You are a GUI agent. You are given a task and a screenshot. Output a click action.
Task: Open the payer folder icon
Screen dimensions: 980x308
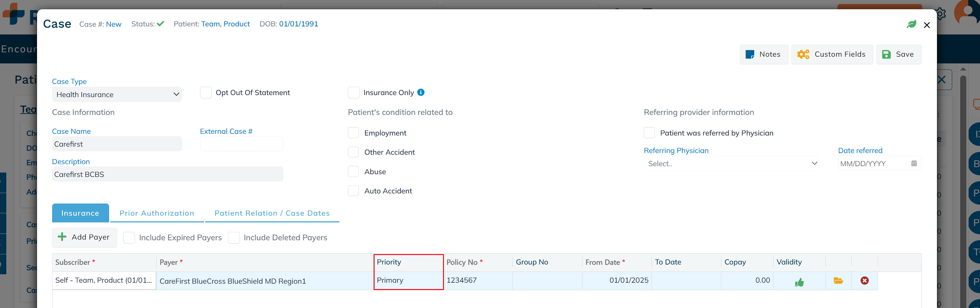click(838, 281)
